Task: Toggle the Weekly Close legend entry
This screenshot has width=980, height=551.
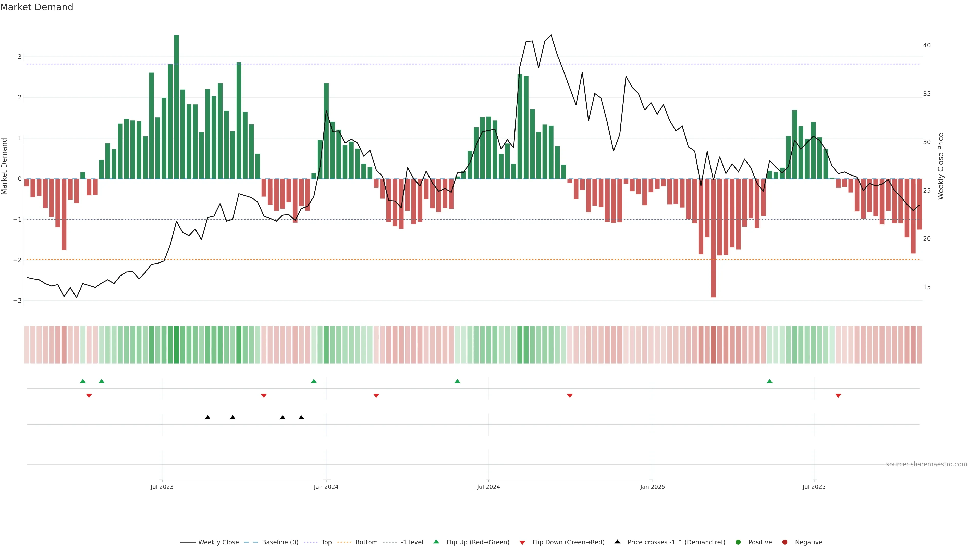Action: pyautogui.click(x=218, y=542)
